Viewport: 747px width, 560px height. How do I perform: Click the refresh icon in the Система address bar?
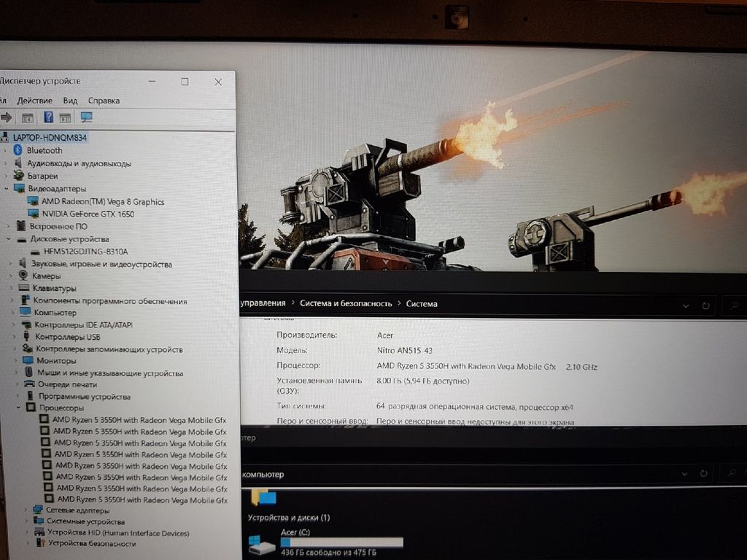click(x=705, y=306)
